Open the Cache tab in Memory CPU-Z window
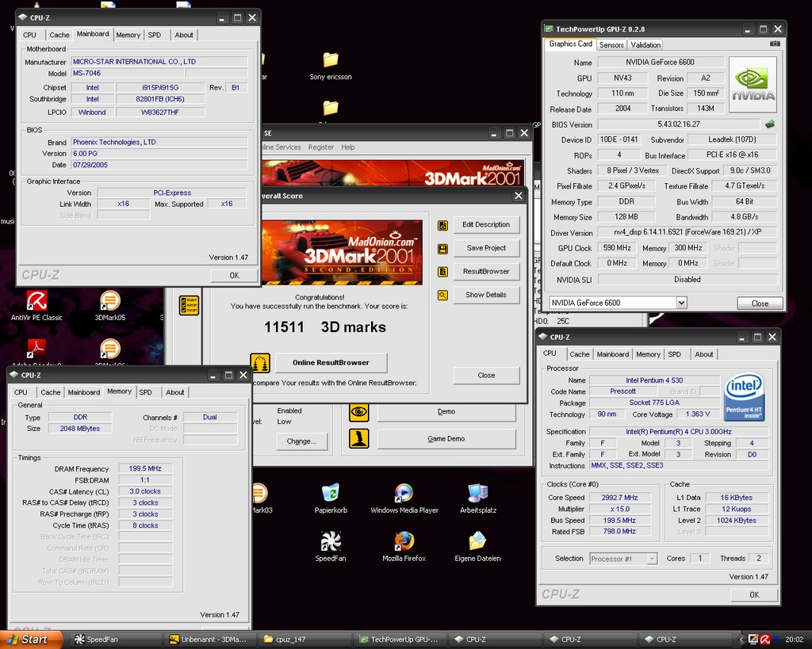 (x=51, y=392)
